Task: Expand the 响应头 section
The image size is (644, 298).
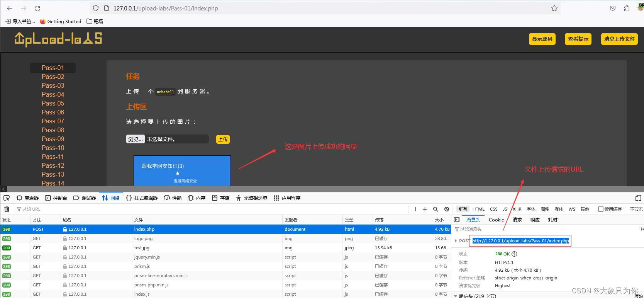Action: (456, 296)
